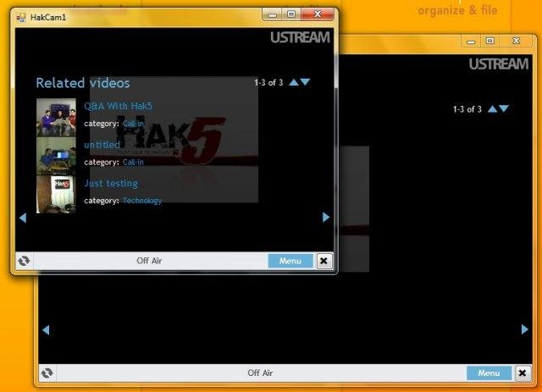The image size is (542, 392).
Task: Maximize the back window
Action: (489, 41)
